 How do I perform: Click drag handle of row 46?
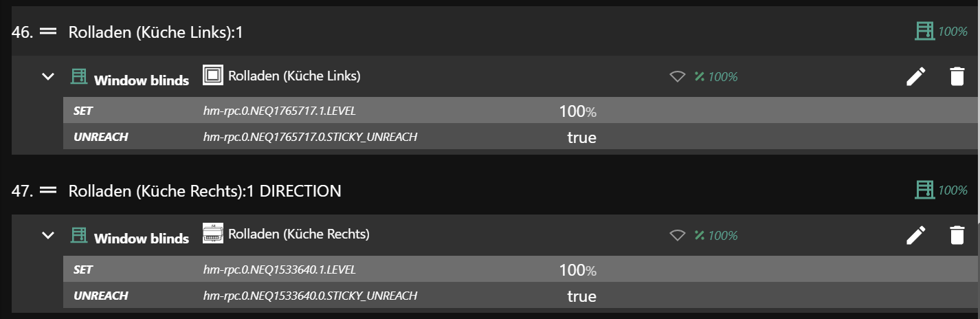click(x=48, y=32)
